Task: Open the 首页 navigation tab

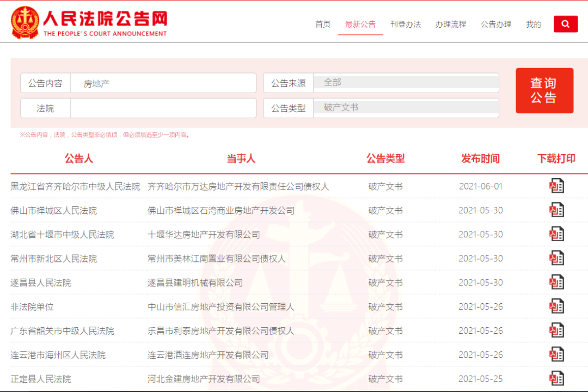Action: pyautogui.click(x=323, y=24)
